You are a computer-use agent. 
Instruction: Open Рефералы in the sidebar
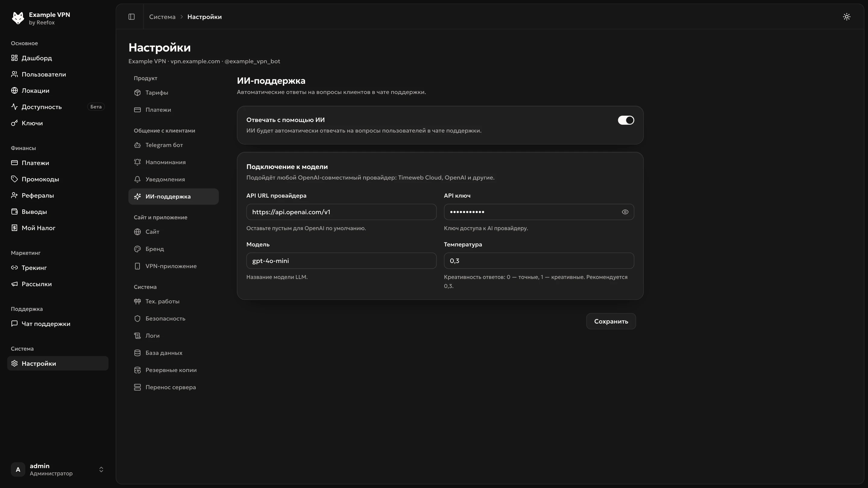58,195
